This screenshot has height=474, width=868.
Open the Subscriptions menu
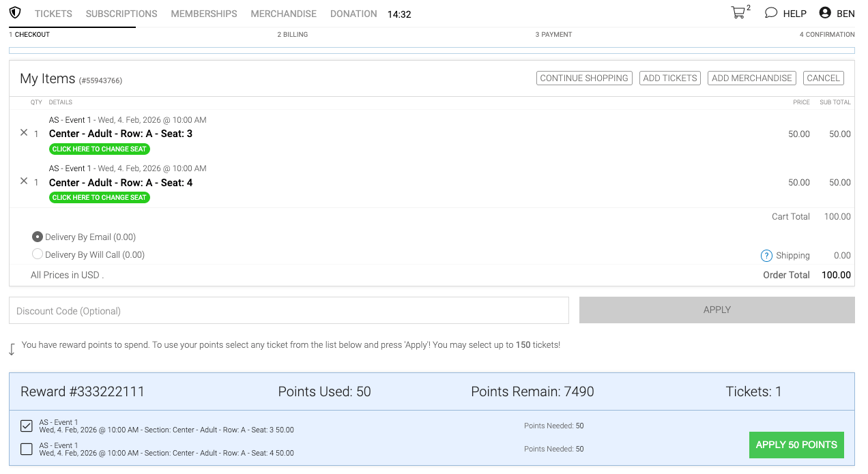(x=121, y=14)
